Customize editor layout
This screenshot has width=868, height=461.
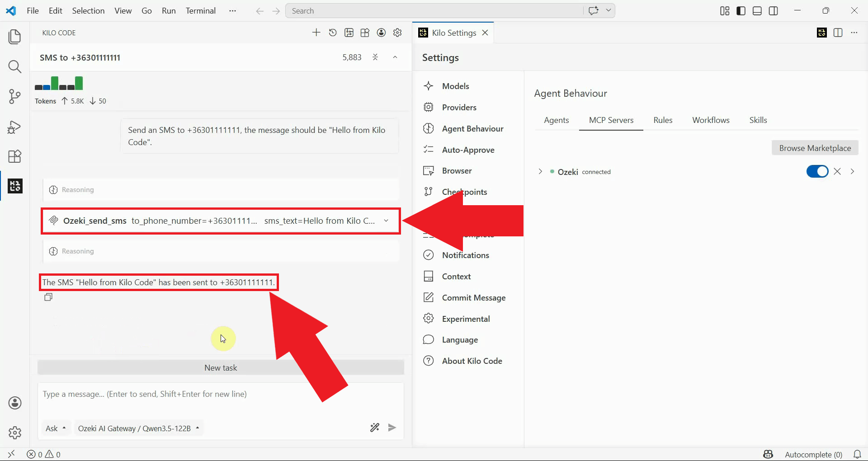(x=725, y=11)
